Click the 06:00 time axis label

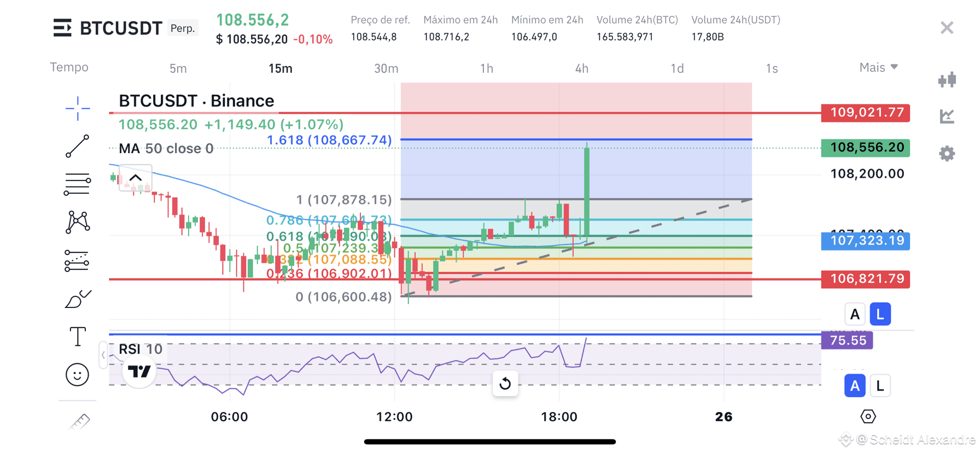[x=230, y=417]
